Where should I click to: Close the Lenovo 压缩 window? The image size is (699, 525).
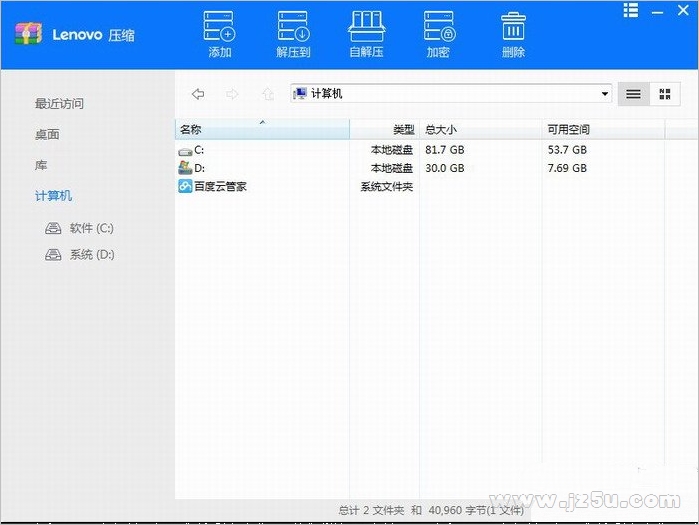[683, 10]
